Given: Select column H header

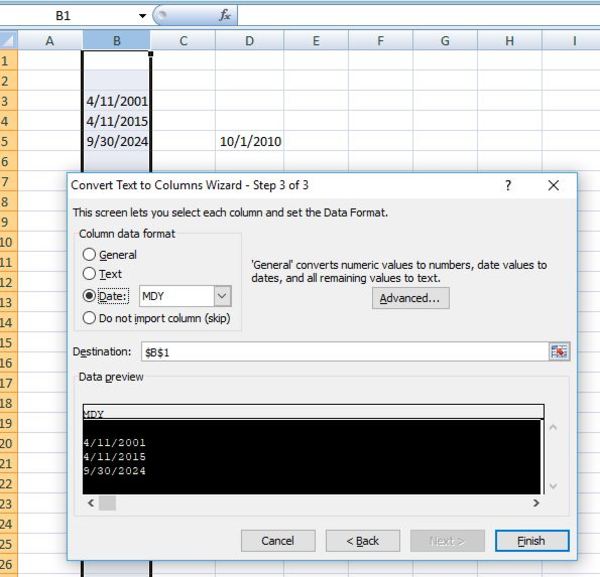Looking at the screenshot, I should point(510,41).
